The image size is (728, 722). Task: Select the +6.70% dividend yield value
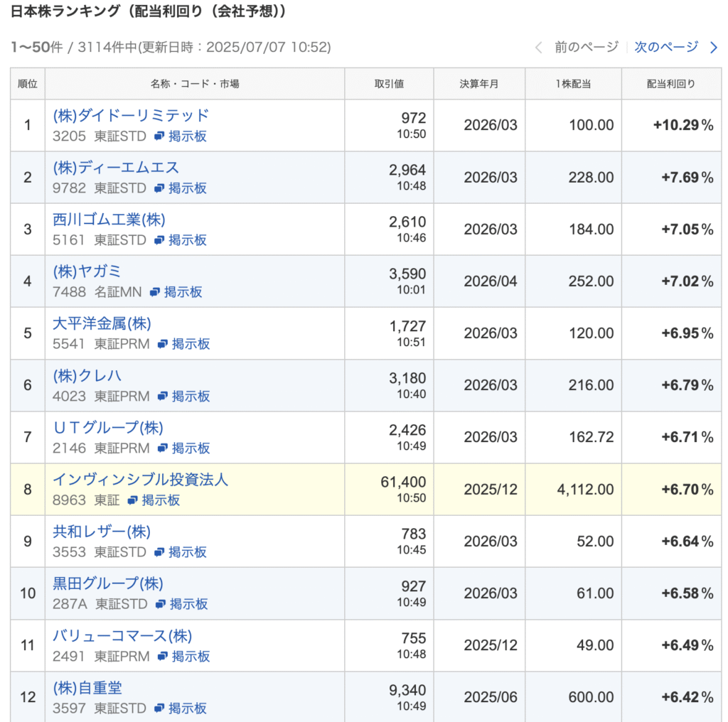pyautogui.click(x=687, y=490)
